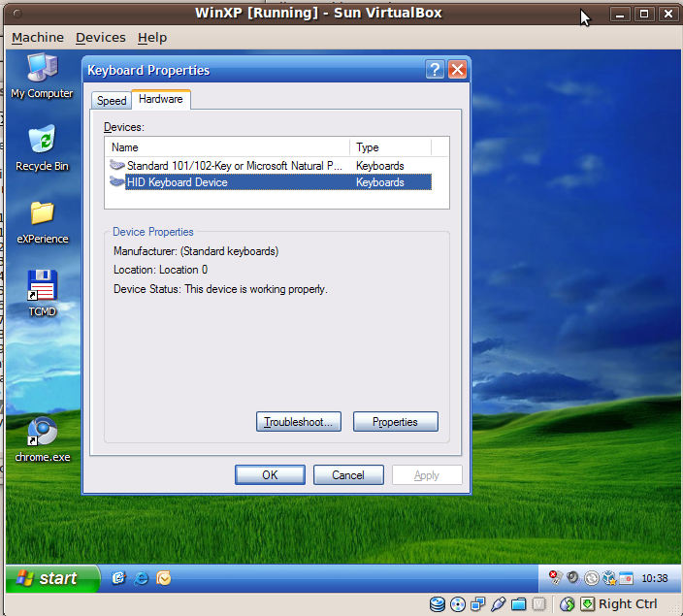Viewport: 683px width, 616px height.
Task: Close the Keyboard Properties dialog
Action: (457, 69)
